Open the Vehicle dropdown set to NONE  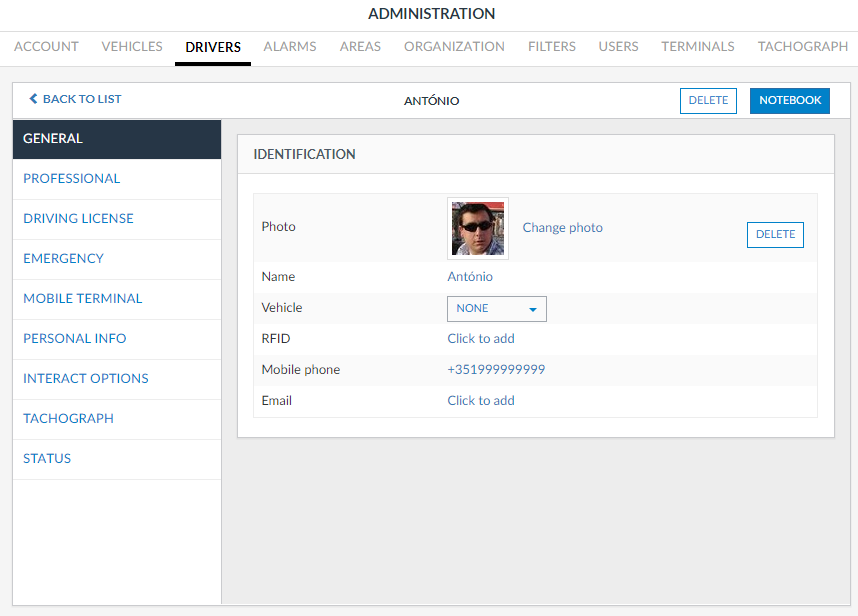(496, 309)
